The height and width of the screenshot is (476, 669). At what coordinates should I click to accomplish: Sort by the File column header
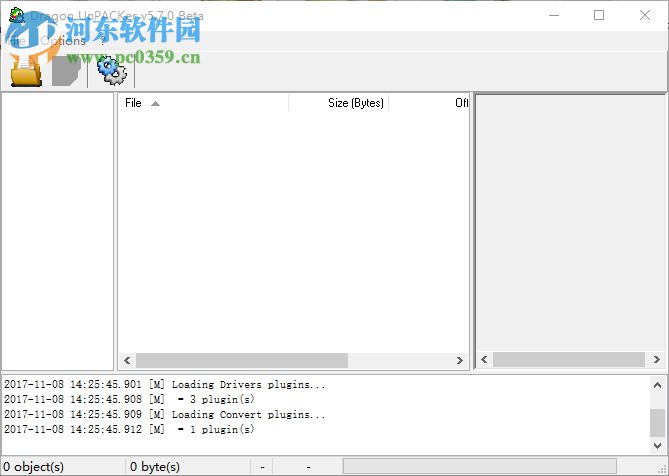pos(203,103)
